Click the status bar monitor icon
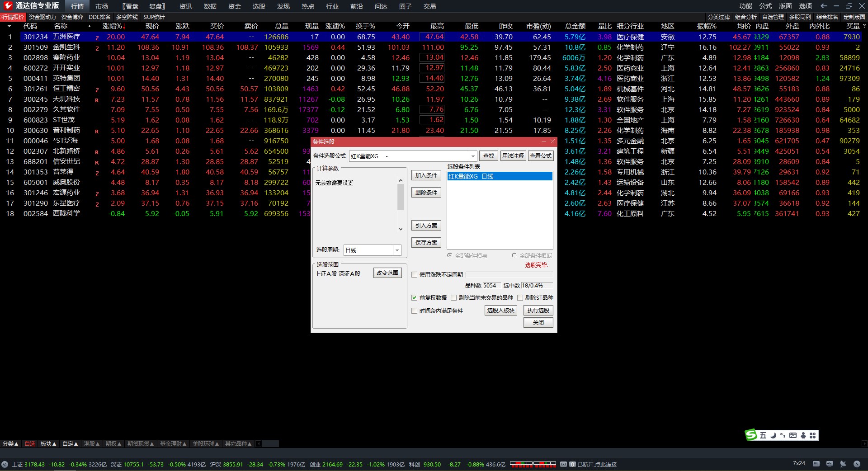The height and width of the screenshot is (471, 868). (830, 464)
